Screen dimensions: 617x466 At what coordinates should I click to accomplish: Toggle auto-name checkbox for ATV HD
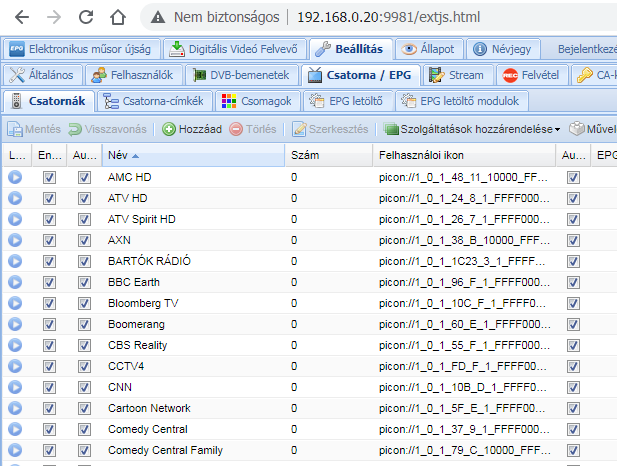point(84,198)
